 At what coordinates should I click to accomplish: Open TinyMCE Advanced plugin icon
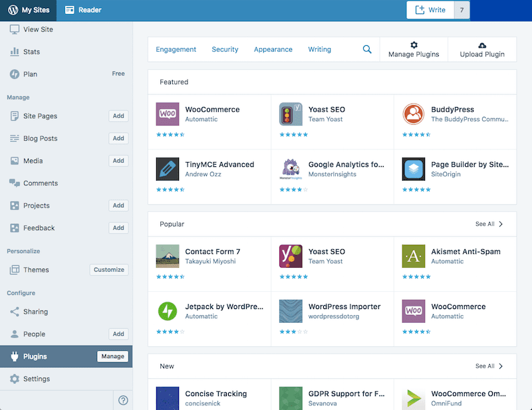coord(168,169)
